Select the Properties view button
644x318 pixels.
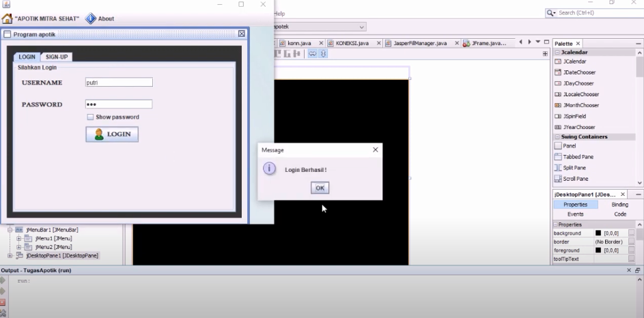(x=575, y=204)
